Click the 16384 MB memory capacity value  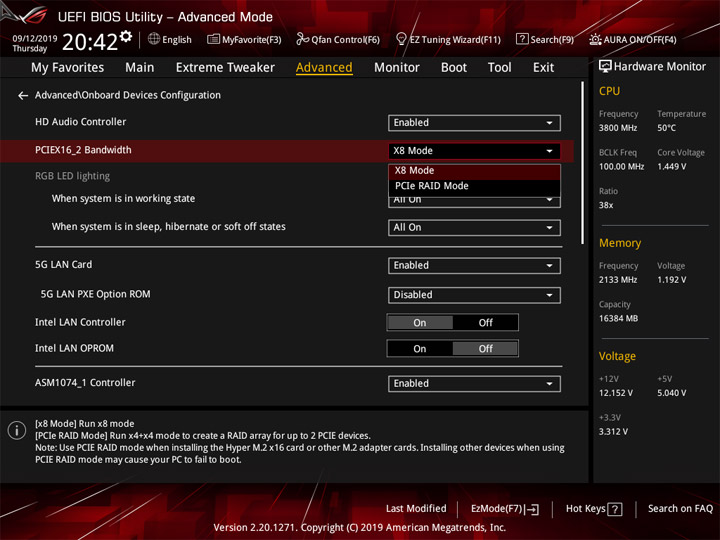point(618,319)
